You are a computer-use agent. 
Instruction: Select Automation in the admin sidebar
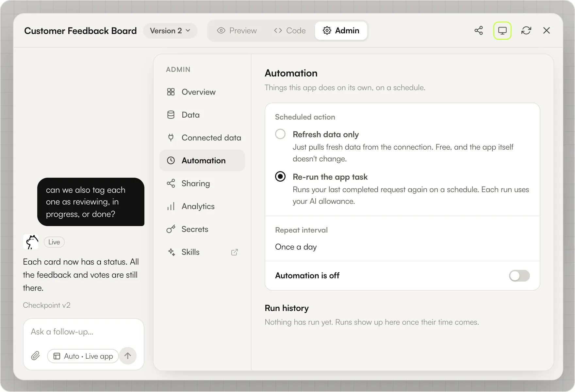(x=202, y=160)
